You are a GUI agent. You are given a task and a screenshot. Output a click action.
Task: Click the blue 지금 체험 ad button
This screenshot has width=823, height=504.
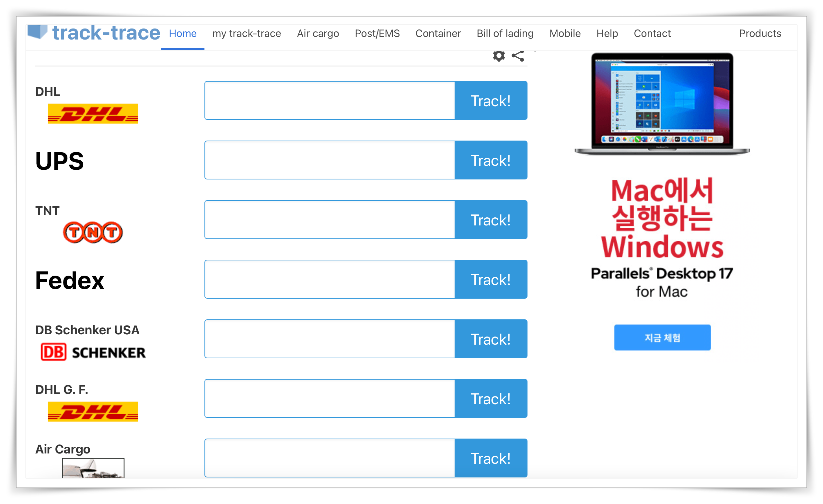click(662, 338)
